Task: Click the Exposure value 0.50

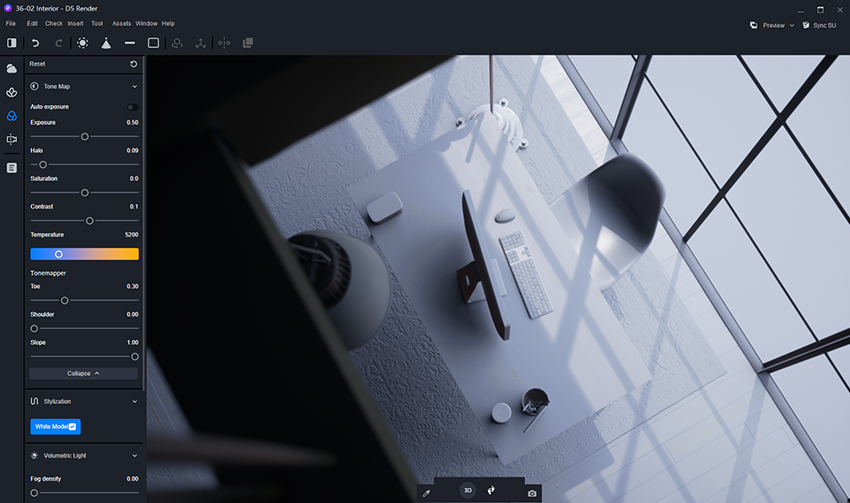Action: coord(132,122)
